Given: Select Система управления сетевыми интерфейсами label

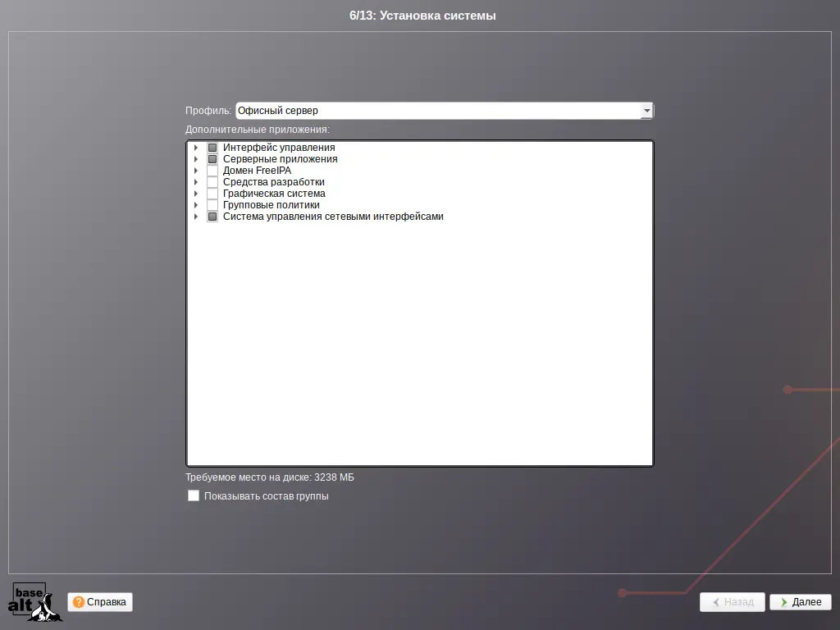Looking at the screenshot, I should pos(333,217).
